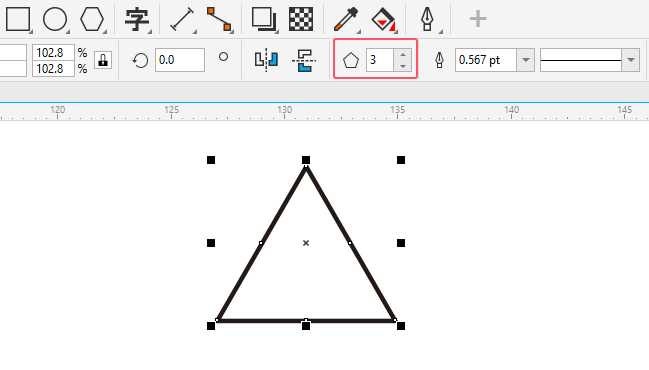Select the Color Eyedropper tool

[346, 19]
